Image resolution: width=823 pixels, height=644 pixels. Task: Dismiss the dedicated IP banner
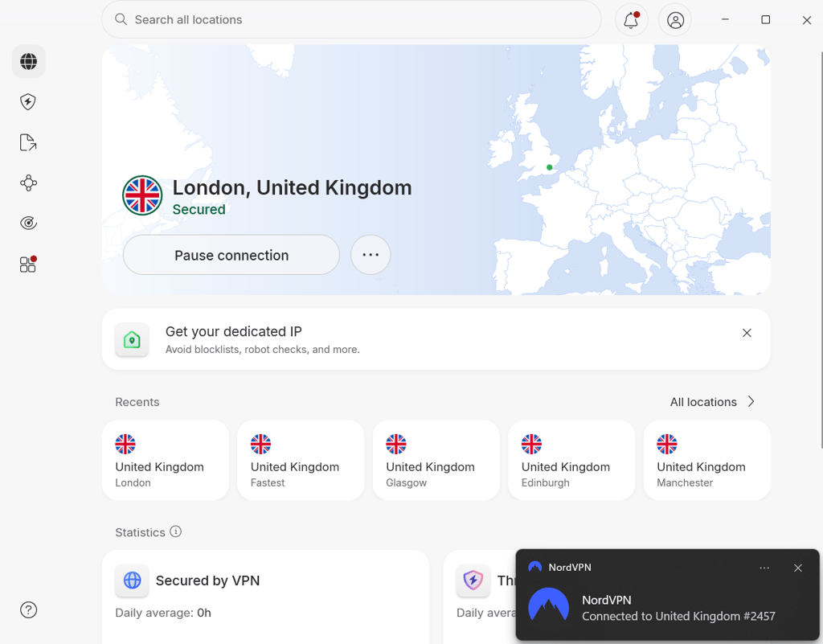[747, 333]
